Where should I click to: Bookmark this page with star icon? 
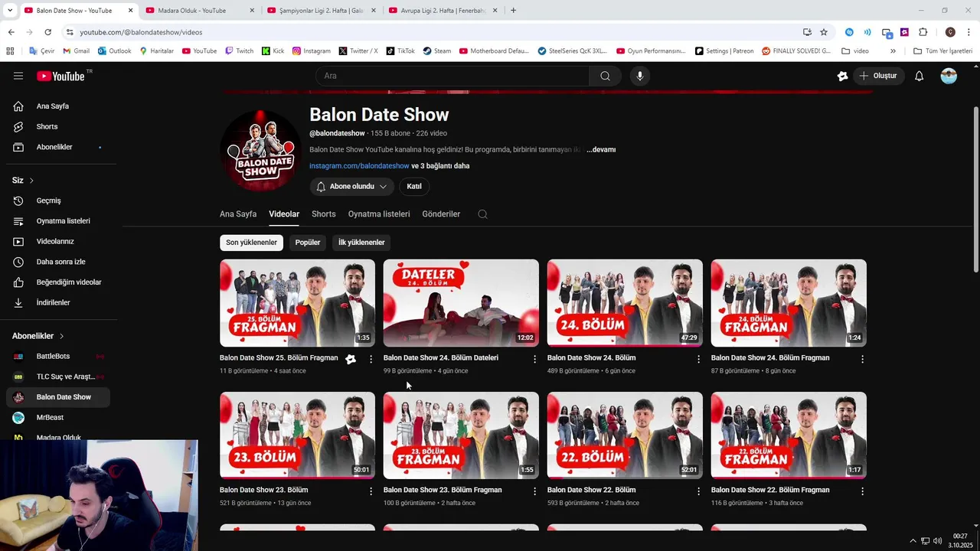(824, 32)
